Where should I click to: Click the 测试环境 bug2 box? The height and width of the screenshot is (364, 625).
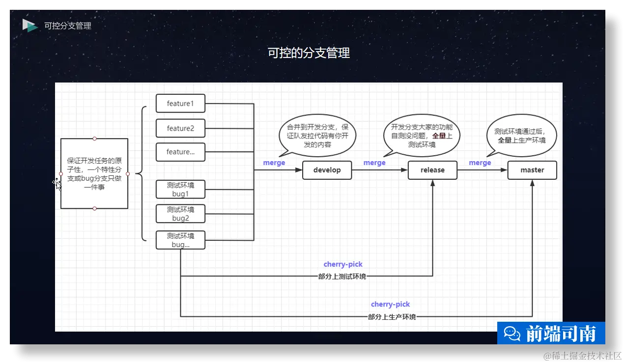coord(180,214)
